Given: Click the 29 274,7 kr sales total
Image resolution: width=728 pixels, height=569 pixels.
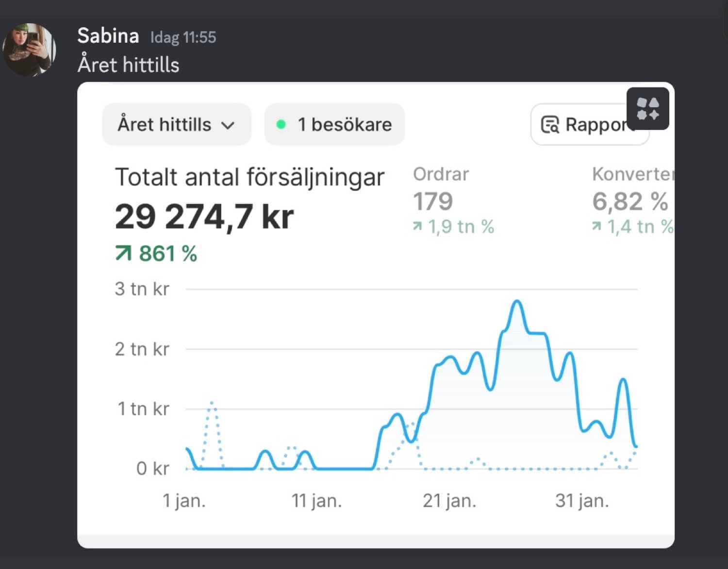Looking at the screenshot, I should point(204,216).
